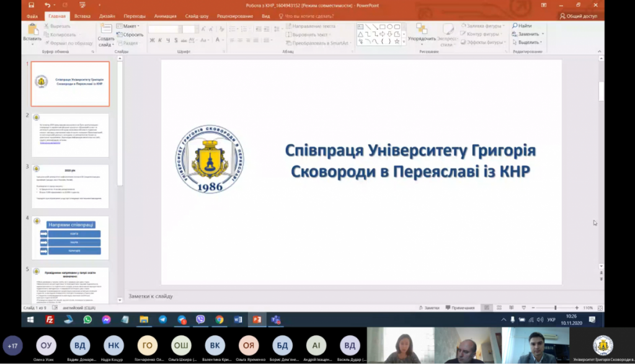The width and height of the screenshot is (635, 364).
Task: Toggle bold (Ж) formatting
Action: (x=151, y=41)
